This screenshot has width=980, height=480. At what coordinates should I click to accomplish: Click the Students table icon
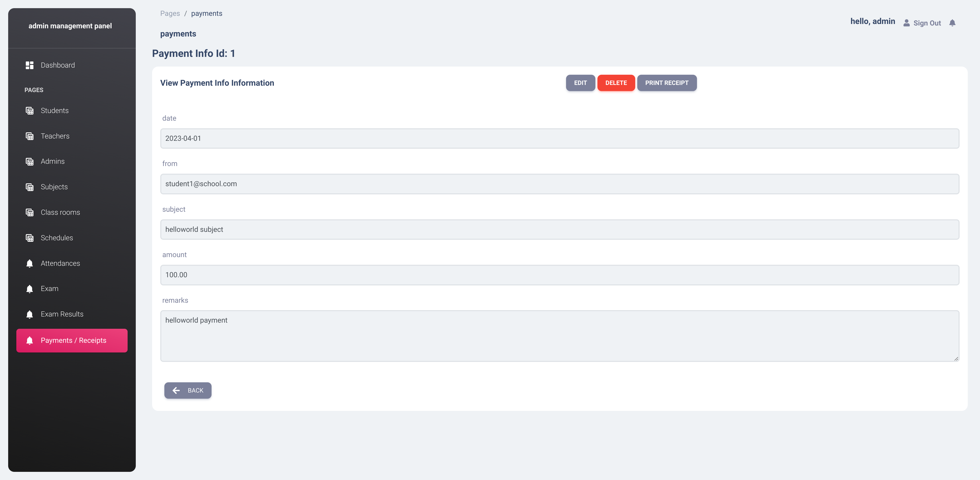pos(29,111)
